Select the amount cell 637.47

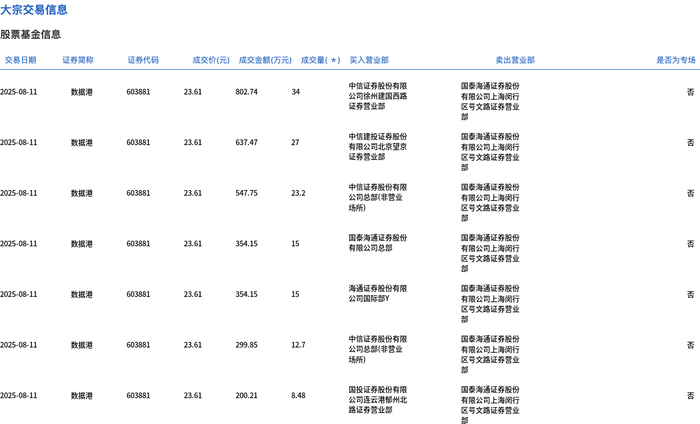[x=247, y=142]
